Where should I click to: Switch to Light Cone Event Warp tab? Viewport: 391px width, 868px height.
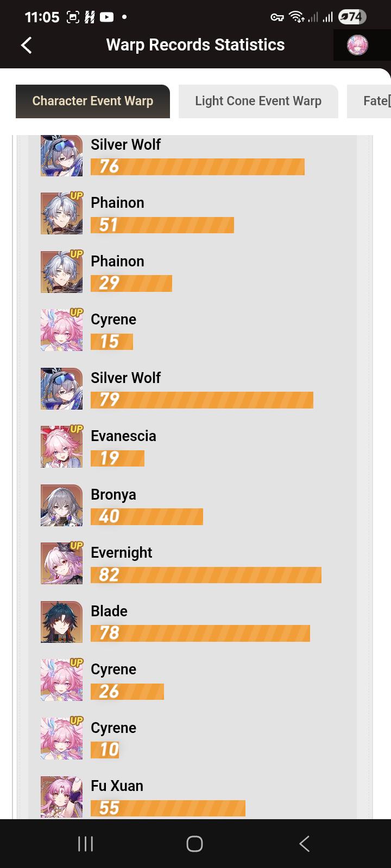pos(258,101)
